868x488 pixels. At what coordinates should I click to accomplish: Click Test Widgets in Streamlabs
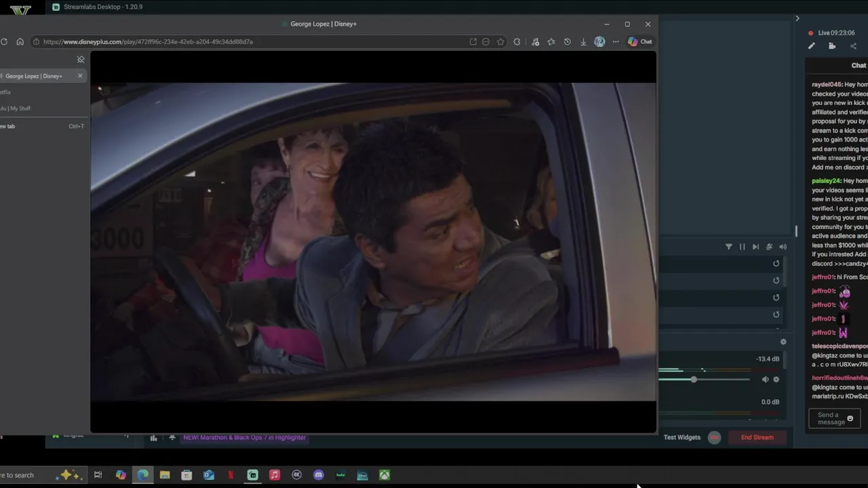[x=682, y=437]
